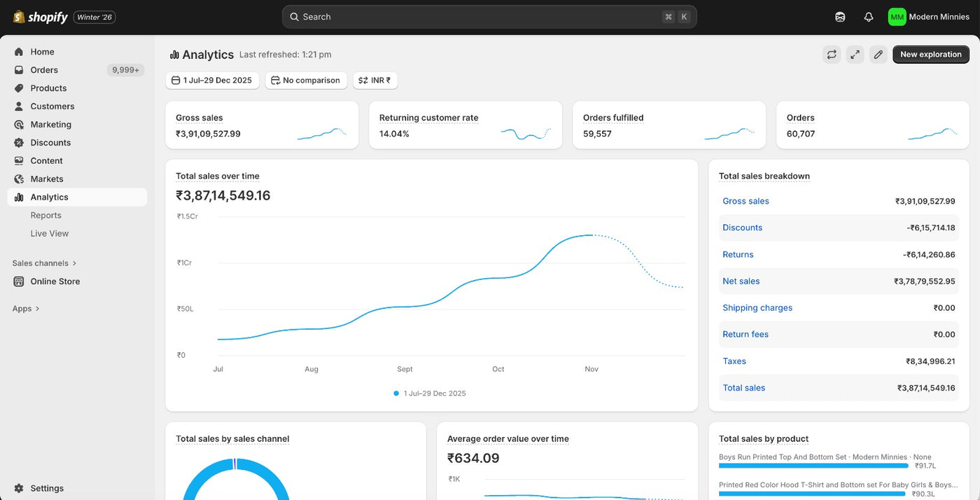Open the No comparison dropdown
The height and width of the screenshot is (500, 980).
(x=306, y=81)
